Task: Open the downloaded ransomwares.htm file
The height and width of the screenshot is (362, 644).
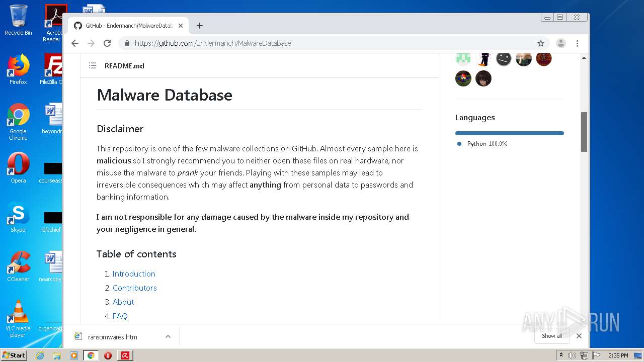Action: point(113,337)
